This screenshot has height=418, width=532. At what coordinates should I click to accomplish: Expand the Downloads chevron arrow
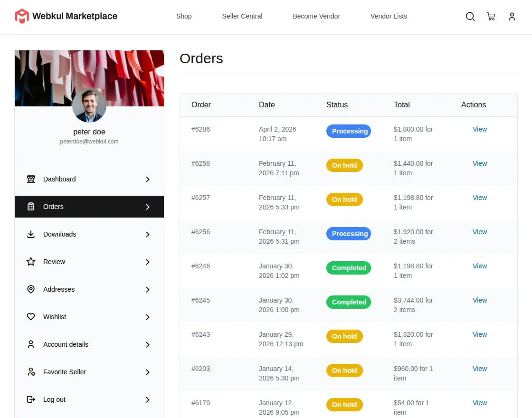coord(148,235)
